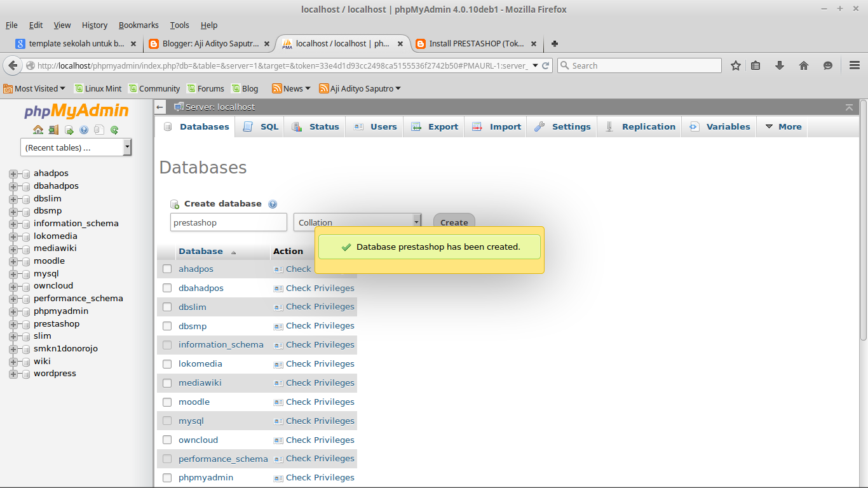Viewport: 868px width, 488px height.
Task: Expand the prestashop database tree node
Action: point(13,324)
